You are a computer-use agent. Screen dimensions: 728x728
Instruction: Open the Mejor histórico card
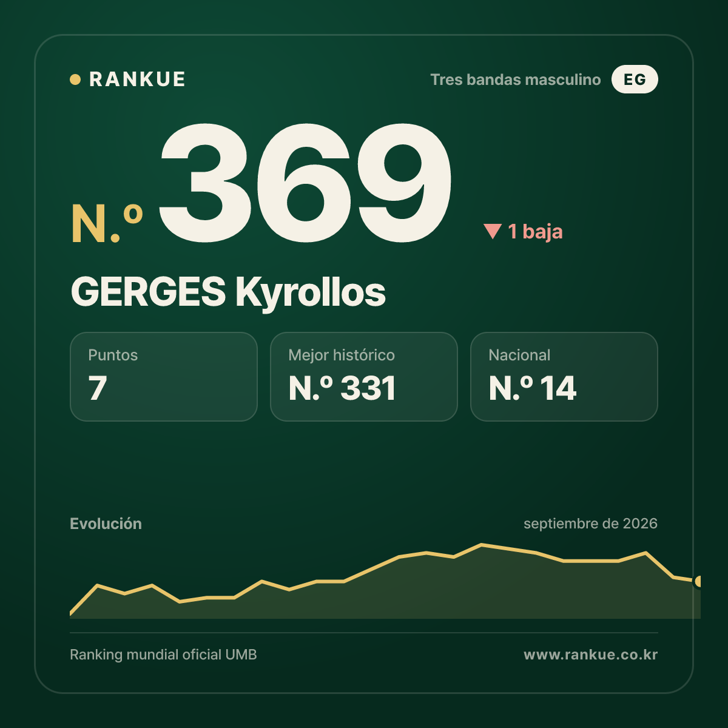[x=364, y=377]
